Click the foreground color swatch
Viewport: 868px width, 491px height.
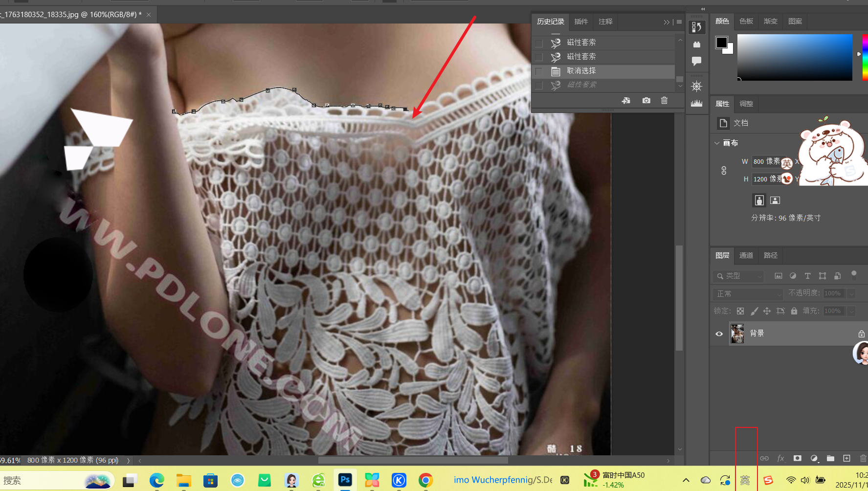point(721,42)
